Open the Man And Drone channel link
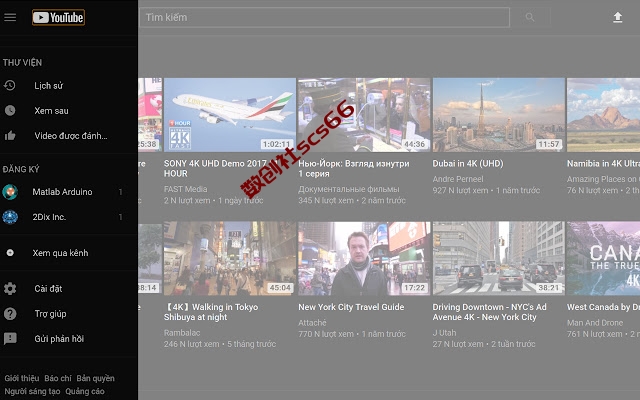 coord(595,322)
